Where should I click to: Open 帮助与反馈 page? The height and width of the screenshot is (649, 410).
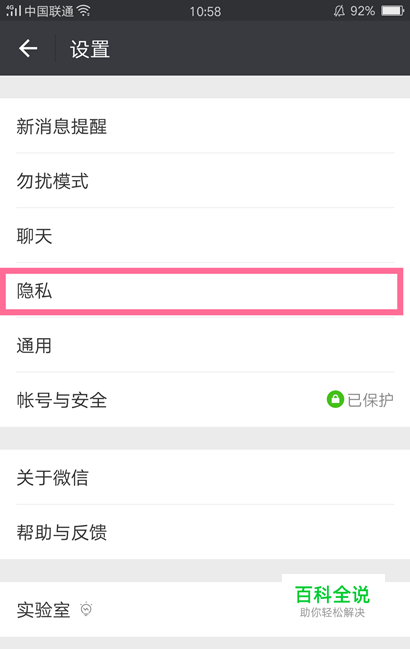205,532
